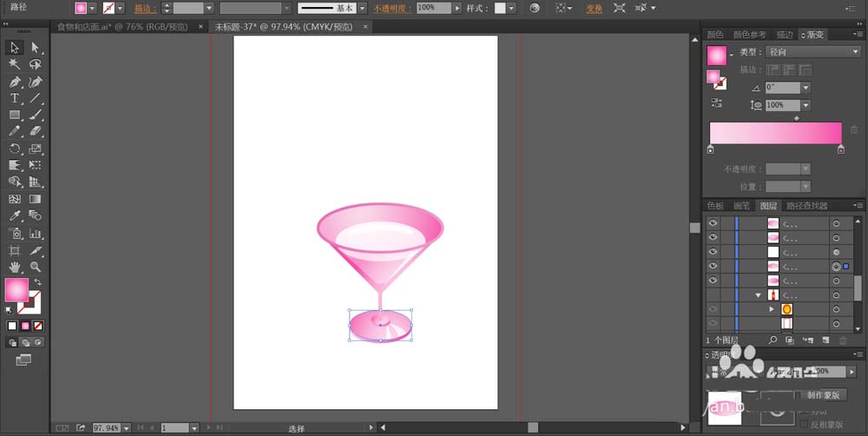The width and height of the screenshot is (868, 436).
Task: Switch to the 路径查找器 tab
Action: 806,206
